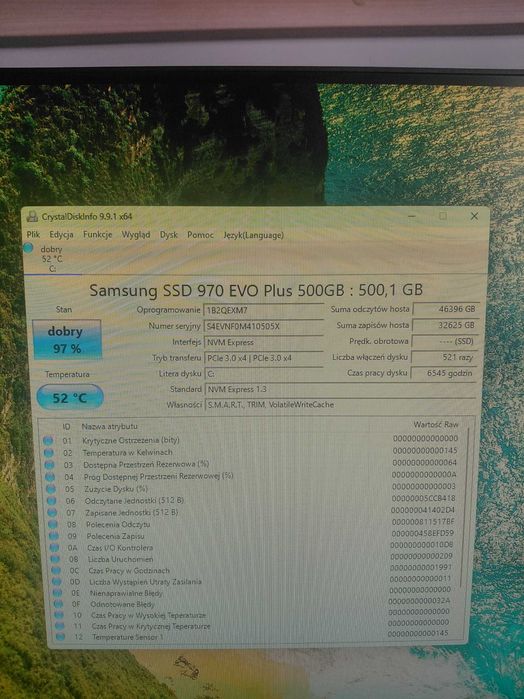The height and width of the screenshot is (699, 524).
Task: Click status icon of Liczba Uruchomień row
Action: (55, 559)
